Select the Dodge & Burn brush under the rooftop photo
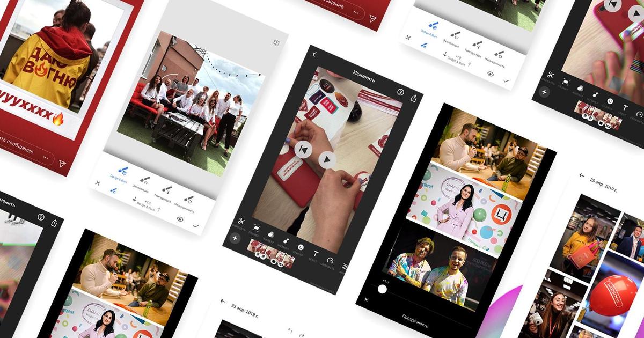This screenshot has height=338, width=644. click(121, 175)
